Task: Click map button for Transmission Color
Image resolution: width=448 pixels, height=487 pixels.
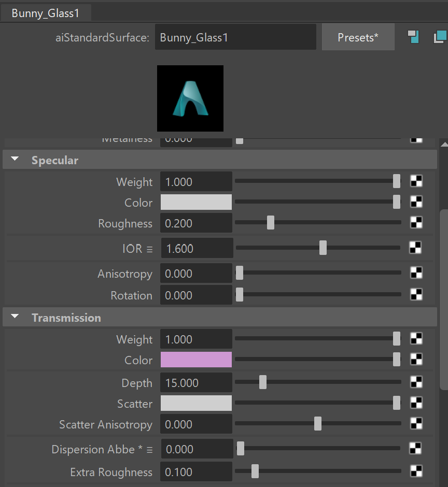Action: coord(416,359)
